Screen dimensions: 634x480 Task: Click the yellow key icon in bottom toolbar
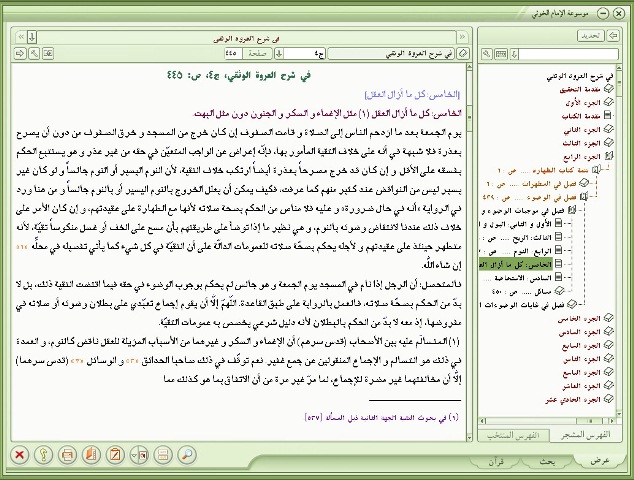coord(43,455)
